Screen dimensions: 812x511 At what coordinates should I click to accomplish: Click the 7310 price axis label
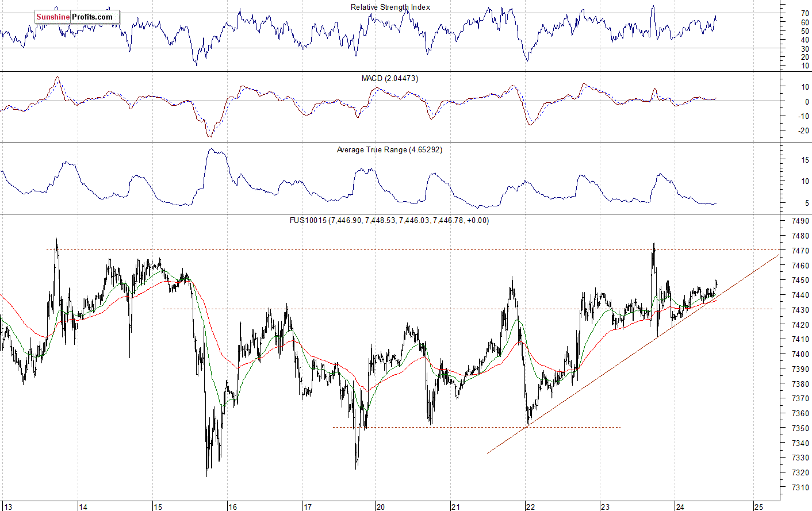point(800,487)
